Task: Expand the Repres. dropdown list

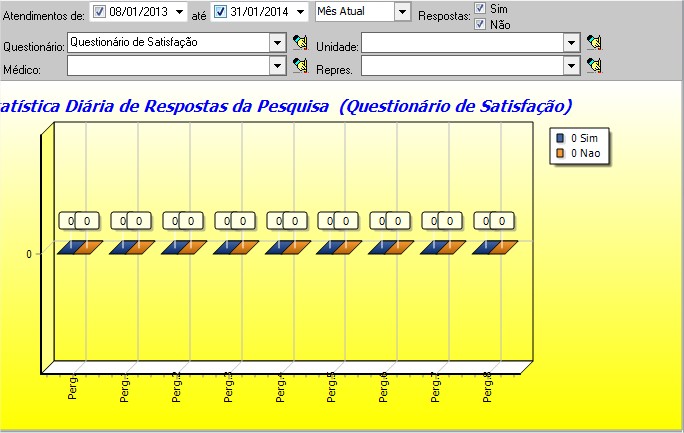Action: click(571, 65)
